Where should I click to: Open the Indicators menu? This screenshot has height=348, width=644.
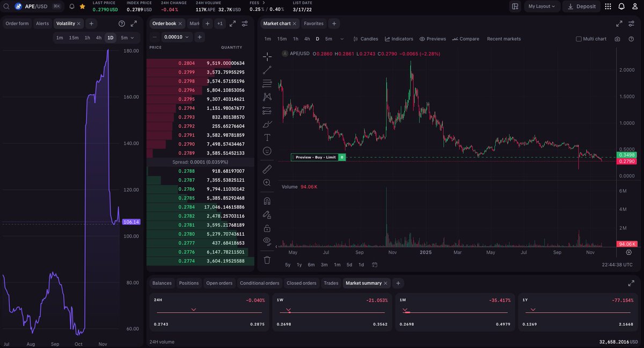click(x=398, y=39)
